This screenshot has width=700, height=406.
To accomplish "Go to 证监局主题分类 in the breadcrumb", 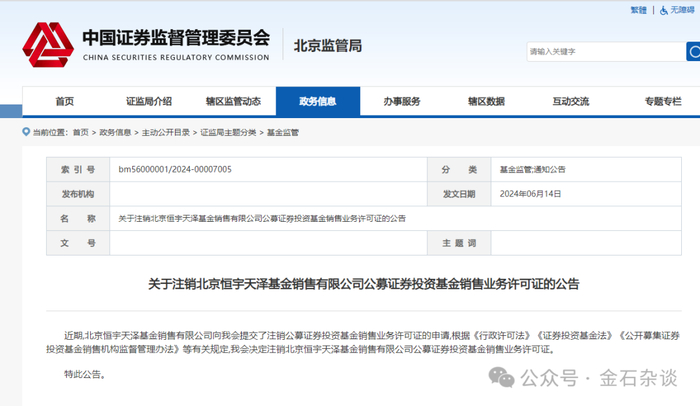I will pos(228,132).
